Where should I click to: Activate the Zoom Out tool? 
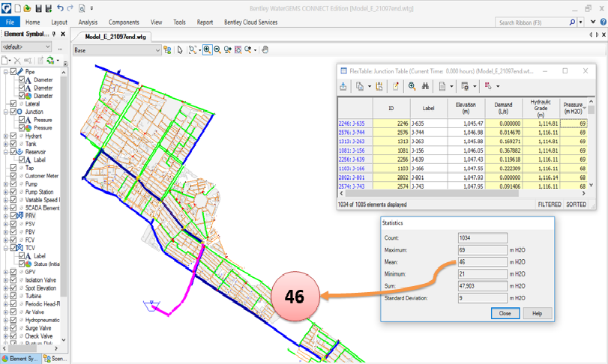(217, 50)
